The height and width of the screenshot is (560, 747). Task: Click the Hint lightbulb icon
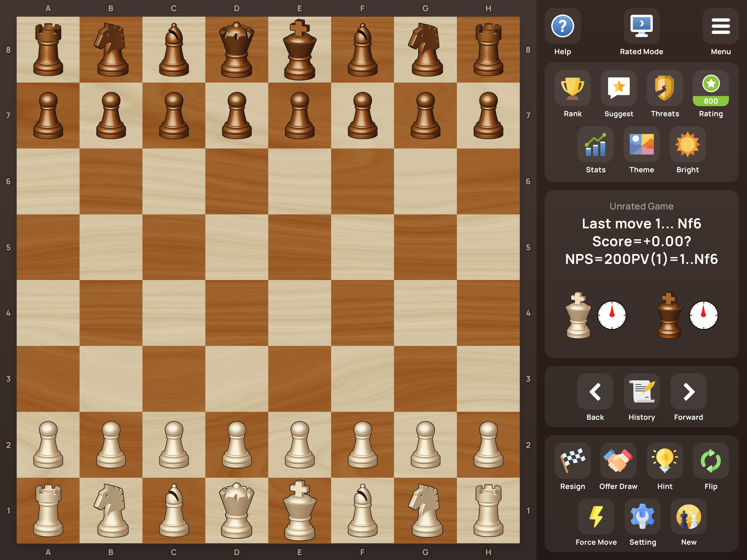[665, 461]
